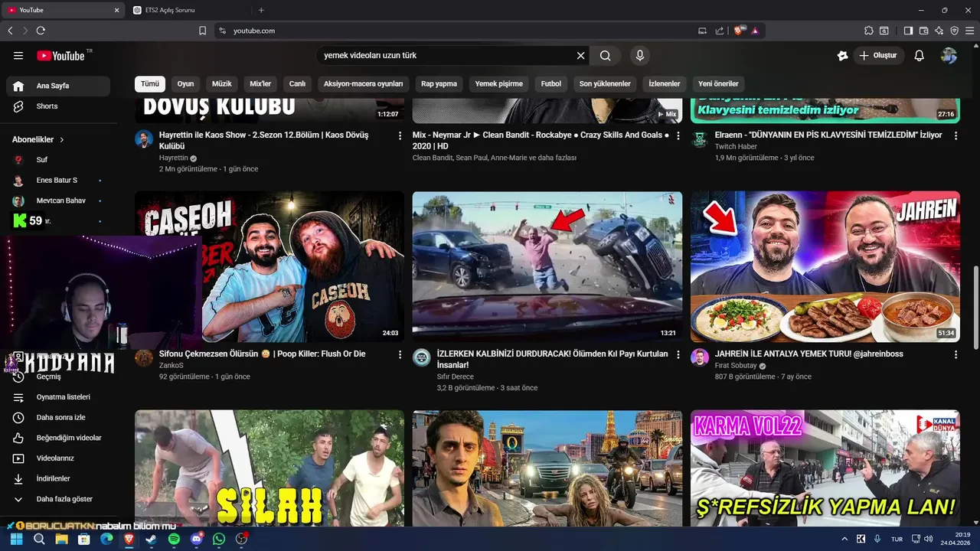Open Ana Sayfa in the sidebar
The image size is (980, 551).
58,86
